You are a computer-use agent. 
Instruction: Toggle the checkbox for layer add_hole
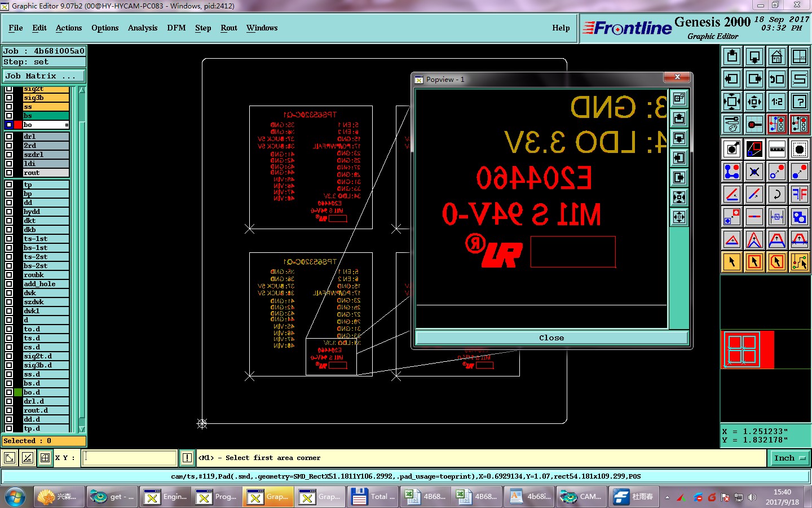click(x=8, y=284)
